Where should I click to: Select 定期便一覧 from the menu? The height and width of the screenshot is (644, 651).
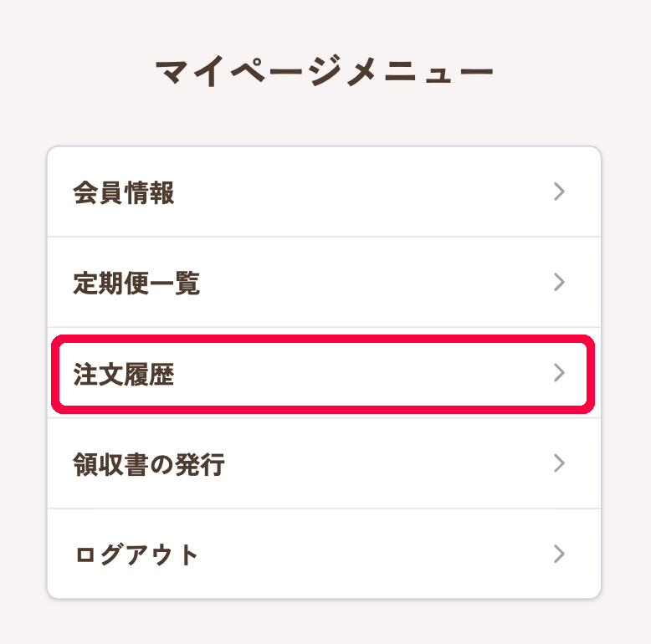[324, 283]
